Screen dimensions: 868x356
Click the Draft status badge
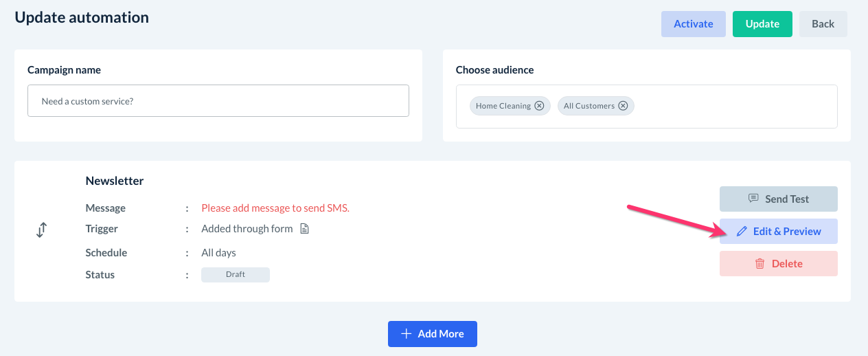pyautogui.click(x=235, y=275)
